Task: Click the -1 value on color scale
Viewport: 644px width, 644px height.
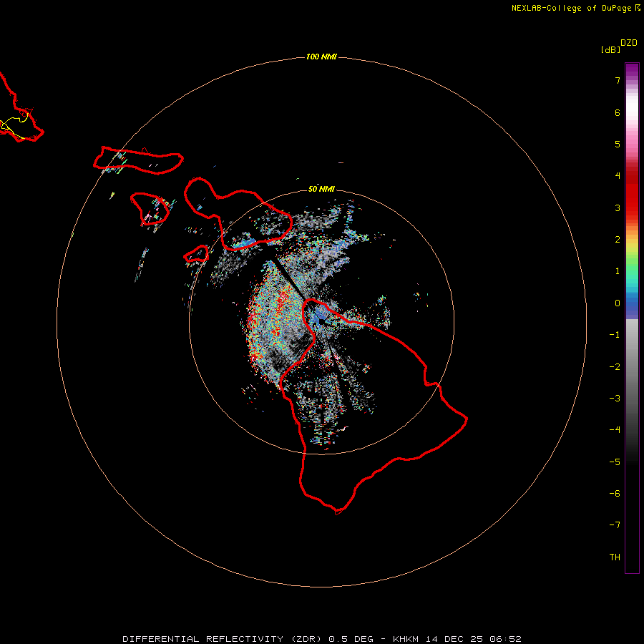Action: [615, 335]
